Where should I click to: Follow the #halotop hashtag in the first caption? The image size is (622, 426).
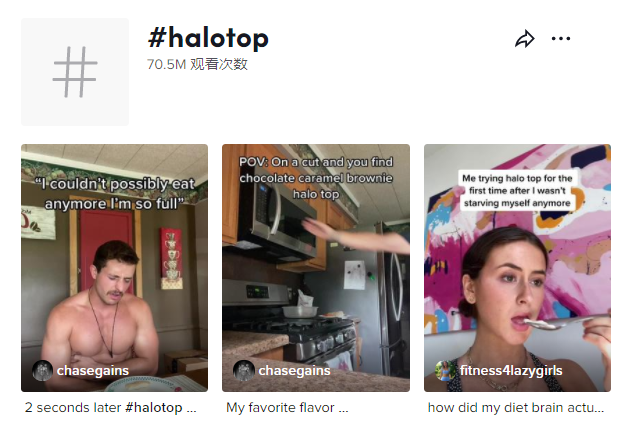point(154,408)
